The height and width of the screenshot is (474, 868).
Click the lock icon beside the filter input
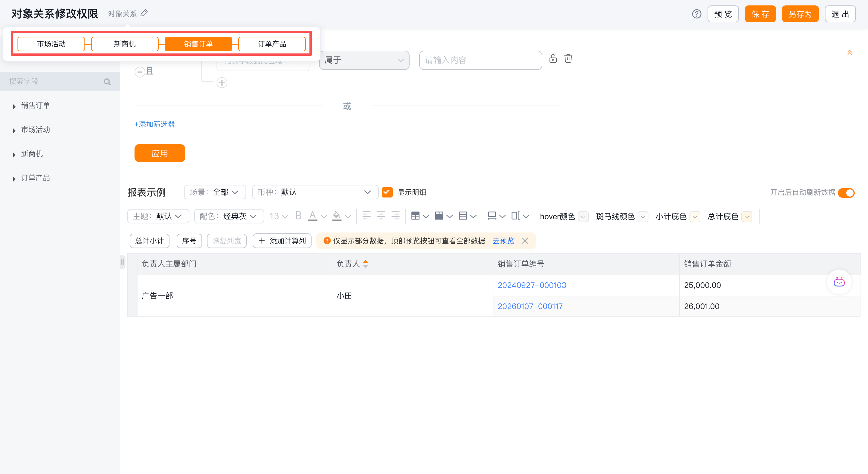pos(553,58)
